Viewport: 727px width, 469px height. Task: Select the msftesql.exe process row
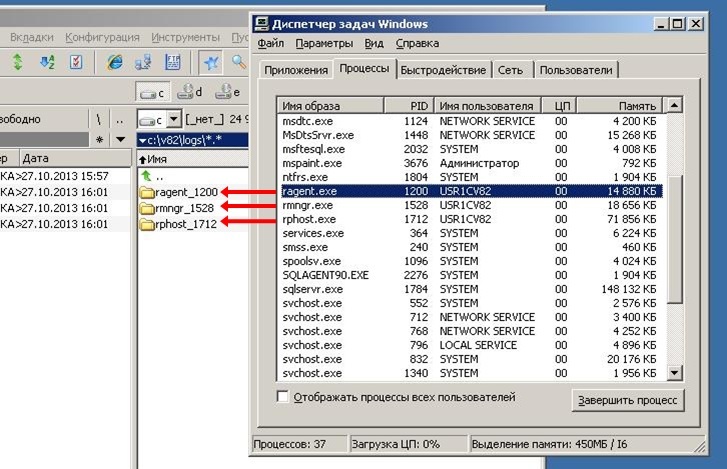click(472, 149)
